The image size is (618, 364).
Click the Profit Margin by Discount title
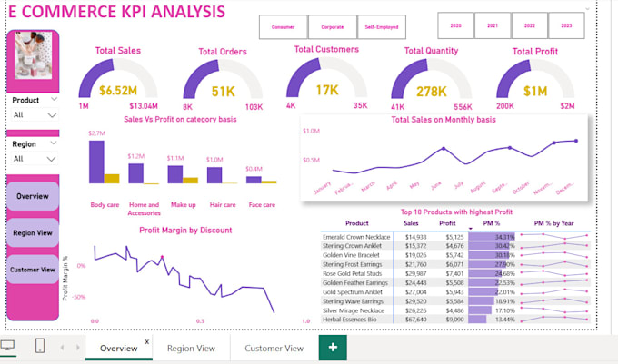185,231
